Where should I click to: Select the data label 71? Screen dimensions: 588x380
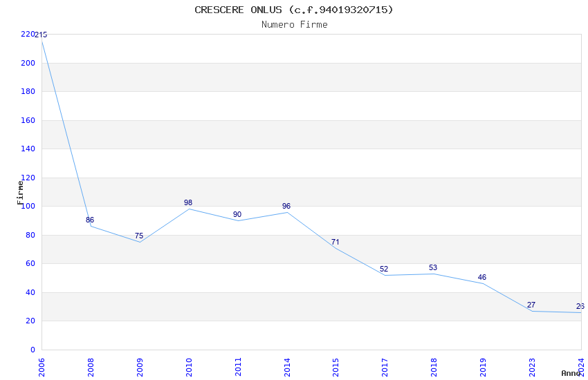[x=335, y=243]
